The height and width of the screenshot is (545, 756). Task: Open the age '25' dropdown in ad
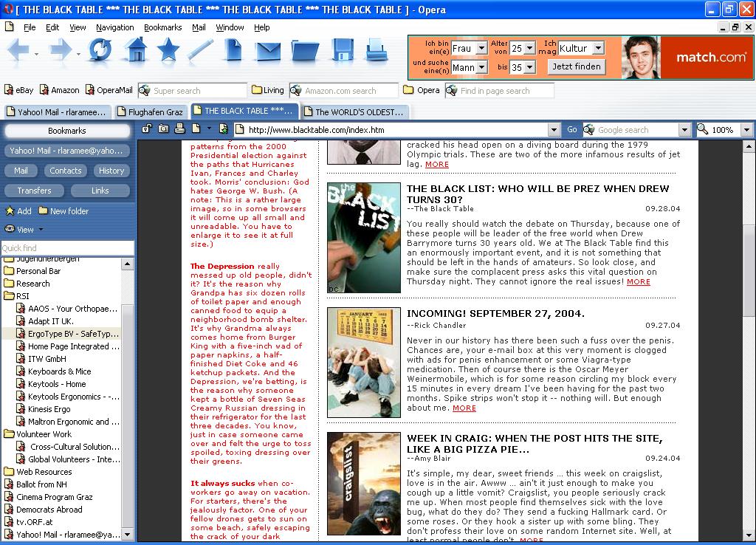pos(530,48)
